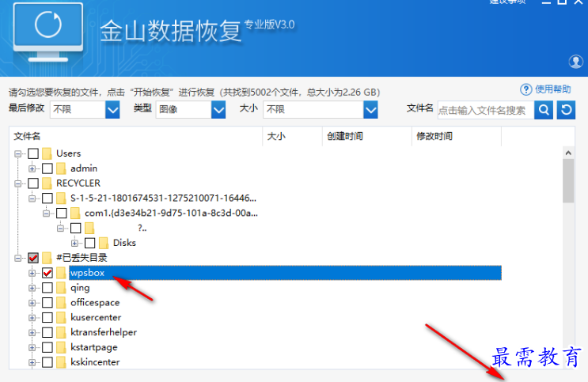Expand the wpsbox tree node
This screenshot has width=588, height=382.
32,274
